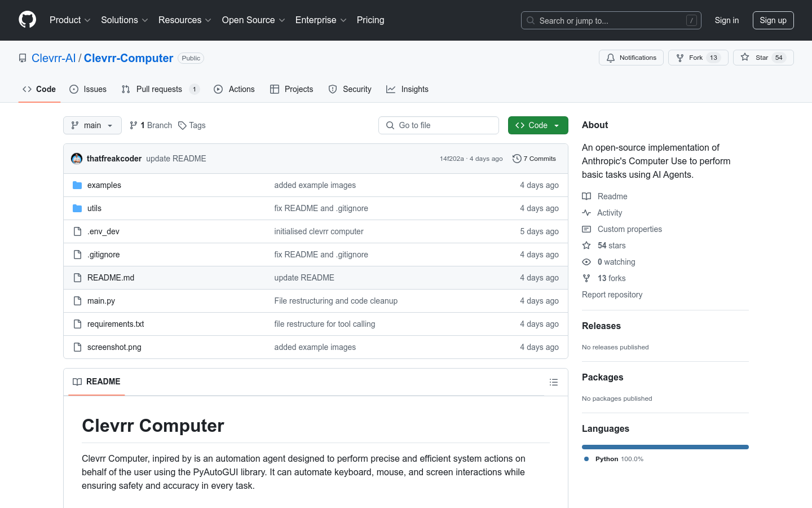Click the Custom properties note icon
The image size is (812, 508).
[x=586, y=229]
